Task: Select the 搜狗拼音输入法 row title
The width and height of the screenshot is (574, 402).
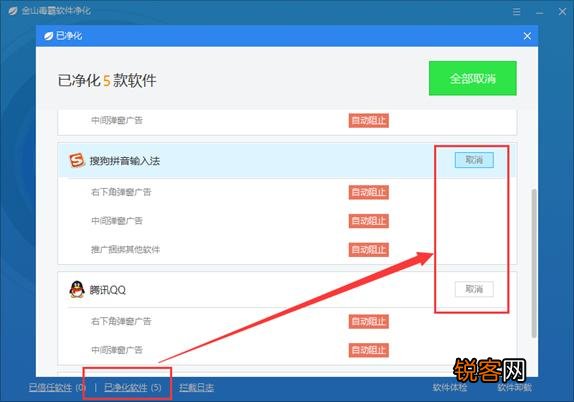Action: (125, 161)
